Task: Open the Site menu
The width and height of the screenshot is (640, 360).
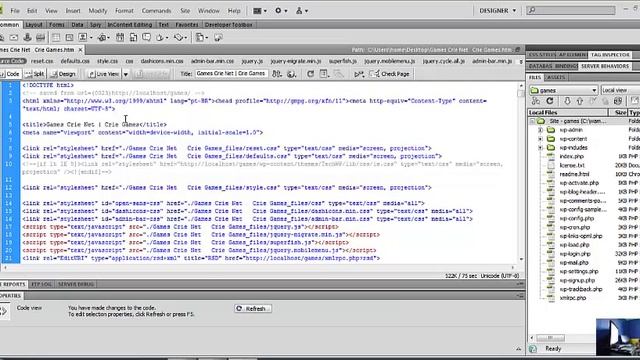Action: pyautogui.click(x=185, y=11)
